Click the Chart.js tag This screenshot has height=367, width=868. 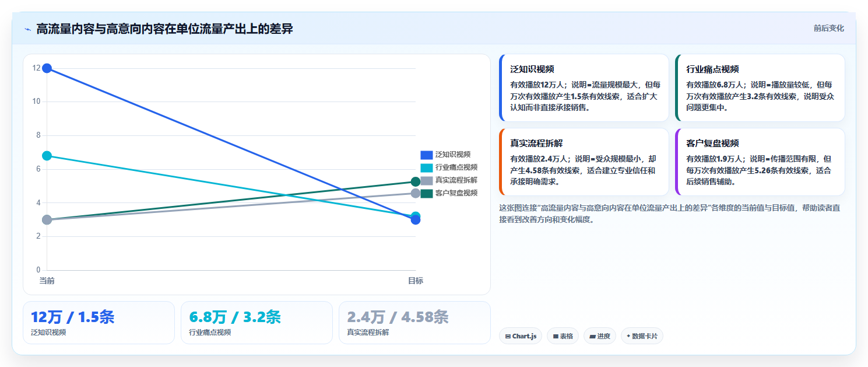pyautogui.click(x=521, y=336)
